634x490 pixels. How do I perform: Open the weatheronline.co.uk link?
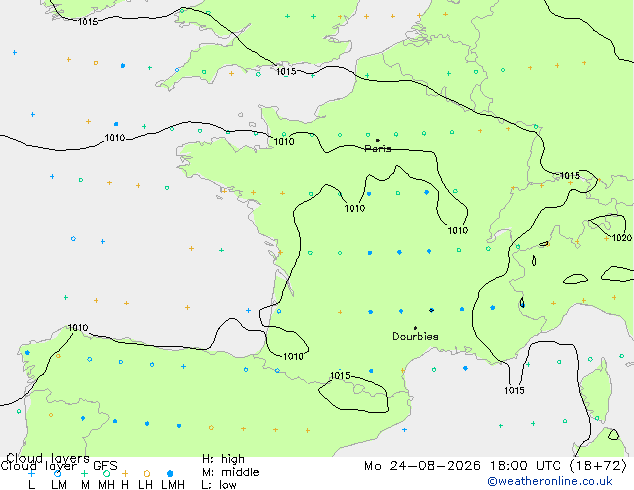pyautogui.click(x=550, y=481)
